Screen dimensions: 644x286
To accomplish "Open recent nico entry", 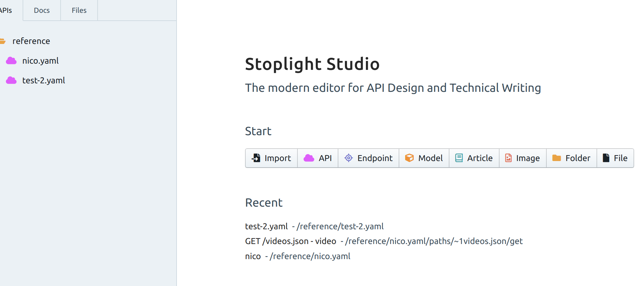I will 253,256.
